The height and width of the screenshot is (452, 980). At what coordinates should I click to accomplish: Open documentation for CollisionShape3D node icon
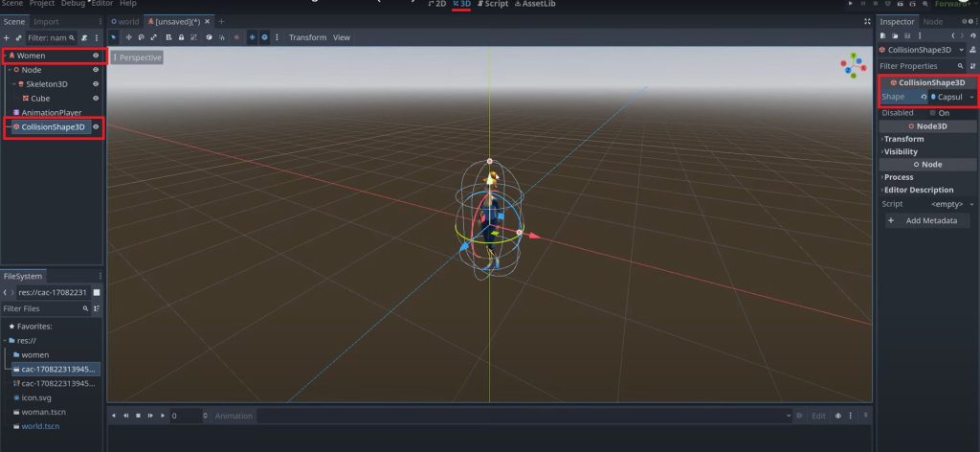(972, 50)
